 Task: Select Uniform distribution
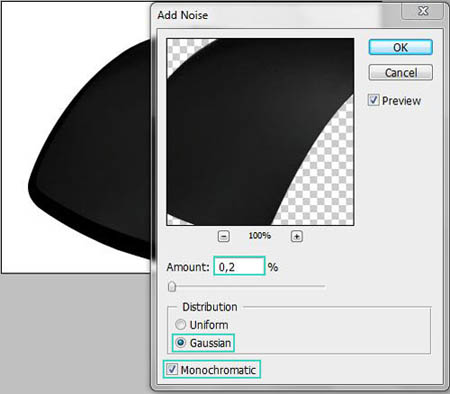click(180, 325)
